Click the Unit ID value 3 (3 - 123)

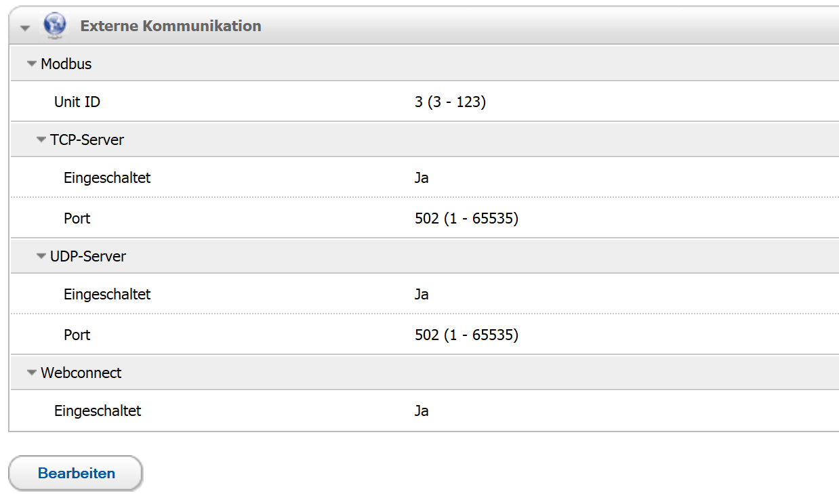pos(450,102)
